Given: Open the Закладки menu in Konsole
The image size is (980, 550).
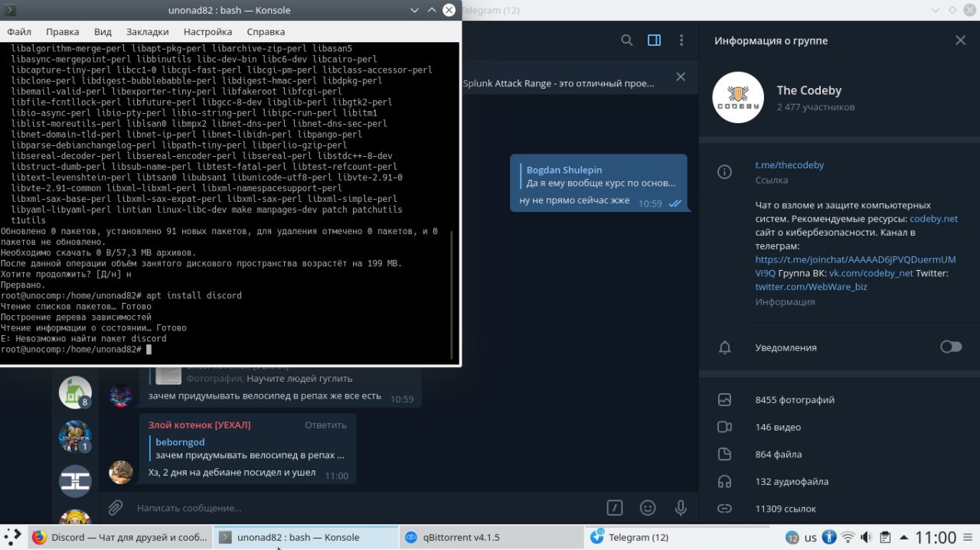Looking at the screenshot, I should pos(147,31).
